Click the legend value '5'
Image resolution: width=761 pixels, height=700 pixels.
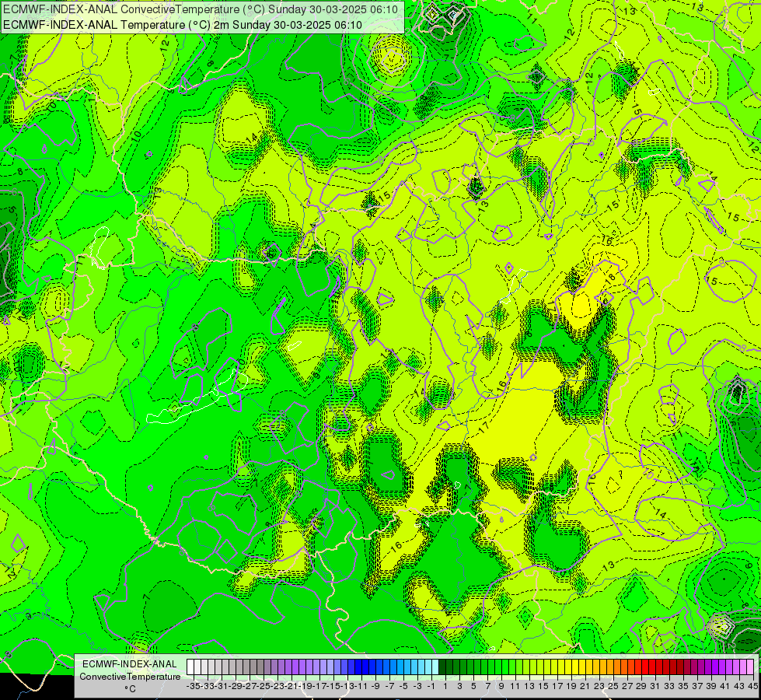(x=473, y=687)
